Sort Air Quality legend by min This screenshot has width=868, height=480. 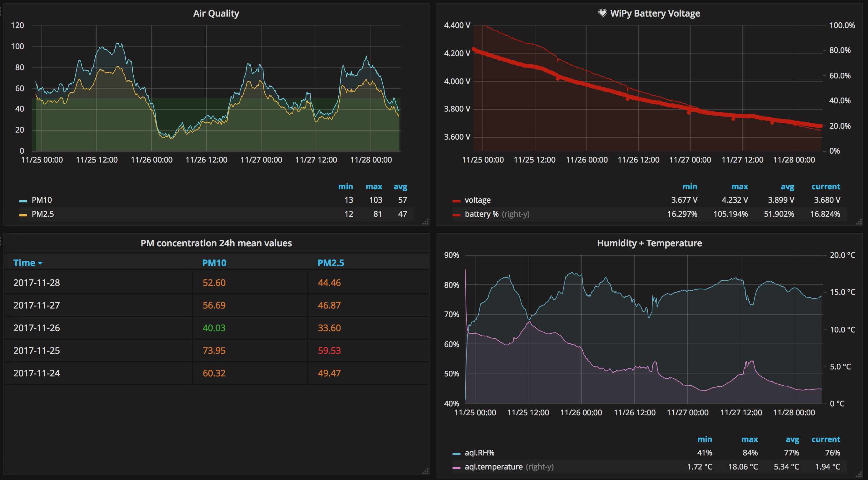[346, 186]
